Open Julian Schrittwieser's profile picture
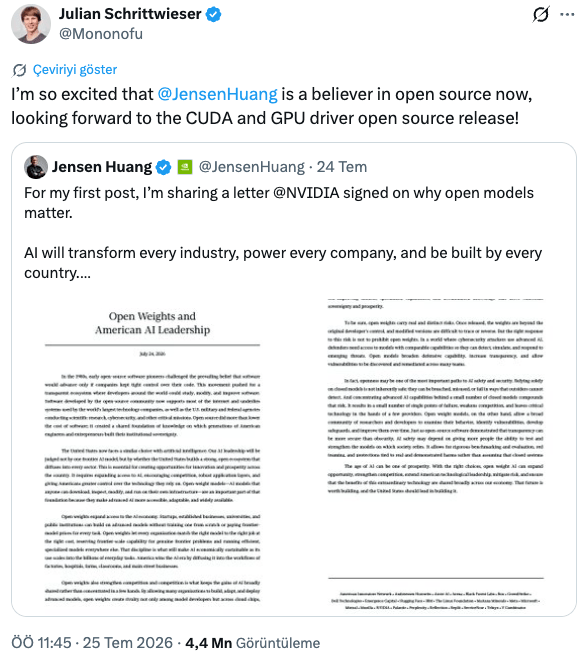 31,24
